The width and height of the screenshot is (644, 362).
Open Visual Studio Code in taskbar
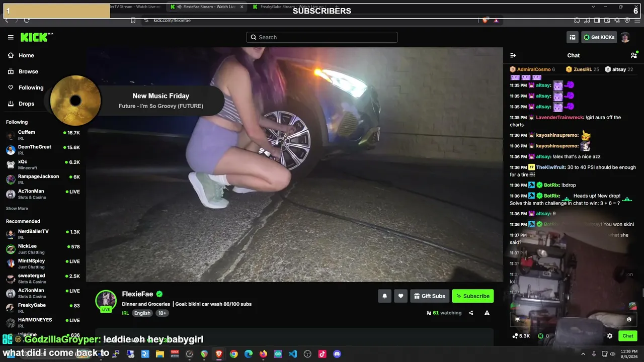(x=293, y=354)
